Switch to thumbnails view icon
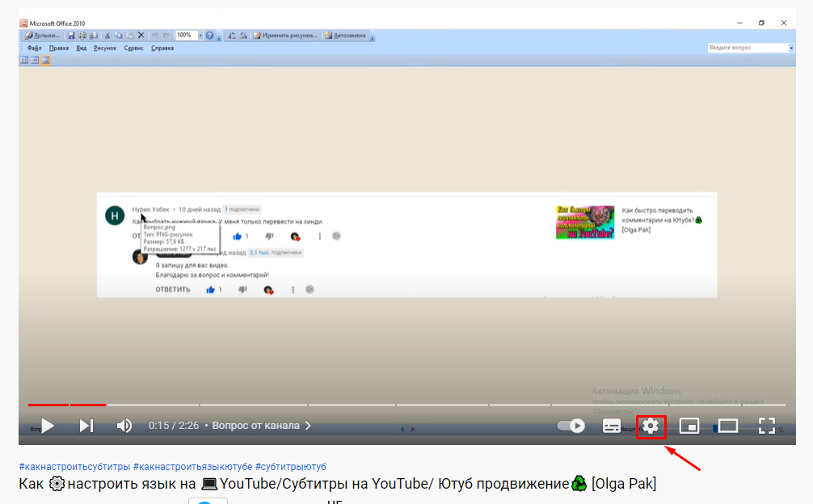Image resolution: width=813 pixels, height=504 pixels. [24, 61]
